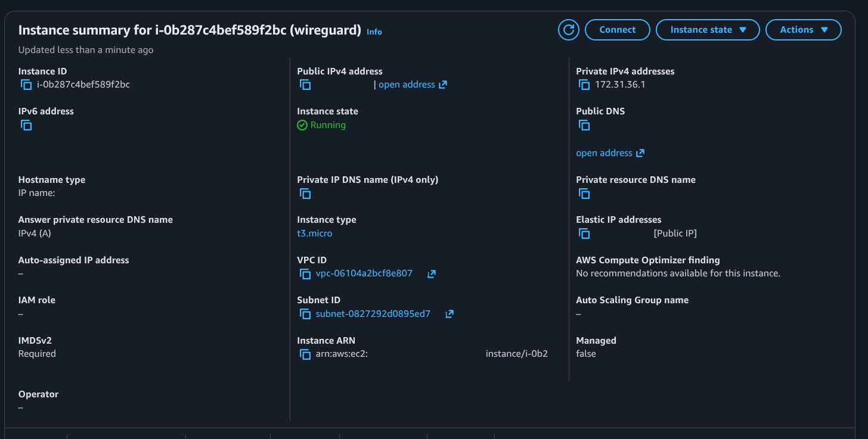868x439 pixels.
Task: Copy the IPv6 address
Action: 26,125
